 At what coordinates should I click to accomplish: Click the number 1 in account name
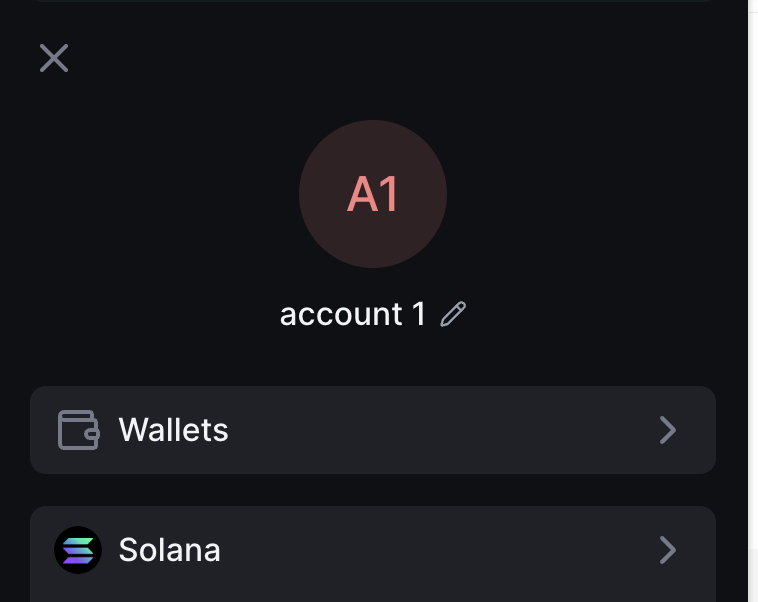tap(419, 314)
